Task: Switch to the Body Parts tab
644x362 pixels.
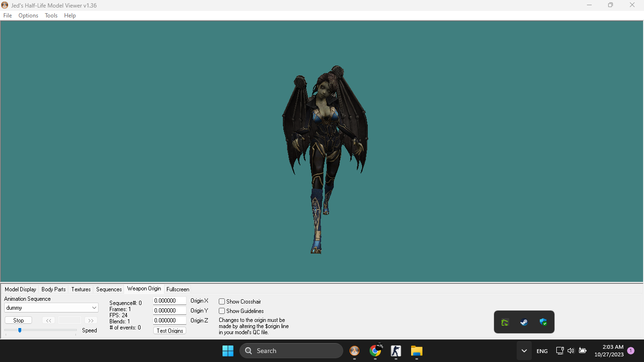Action: pyautogui.click(x=54, y=289)
